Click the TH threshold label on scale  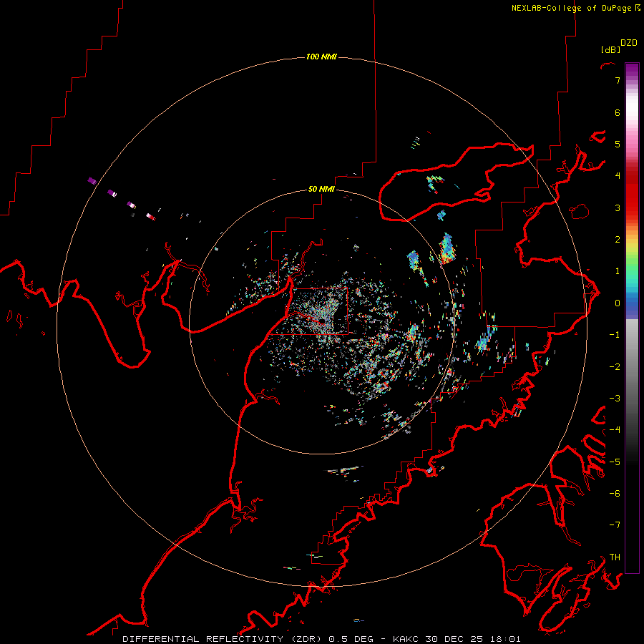coord(615,557)
